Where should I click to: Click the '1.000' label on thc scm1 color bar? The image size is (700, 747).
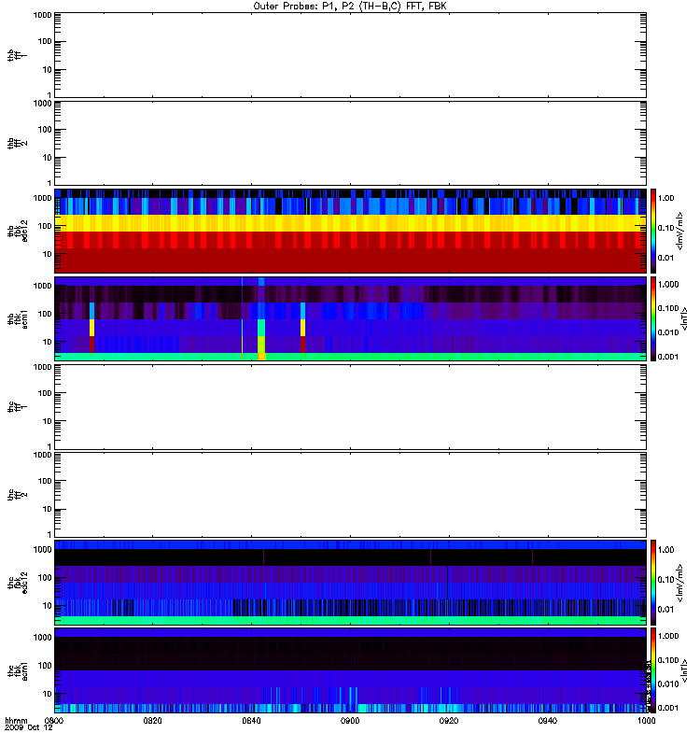tap(668, 636)
